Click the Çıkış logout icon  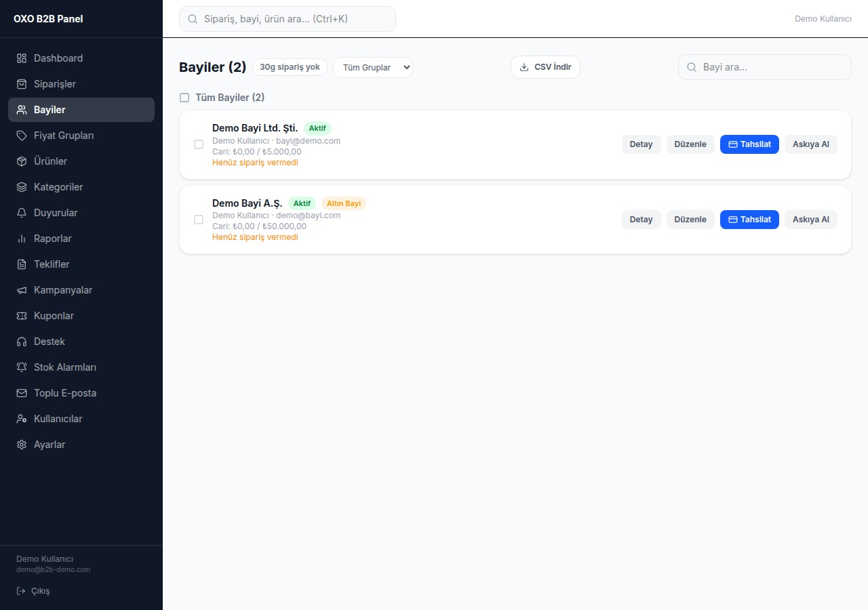pos(21,591)
